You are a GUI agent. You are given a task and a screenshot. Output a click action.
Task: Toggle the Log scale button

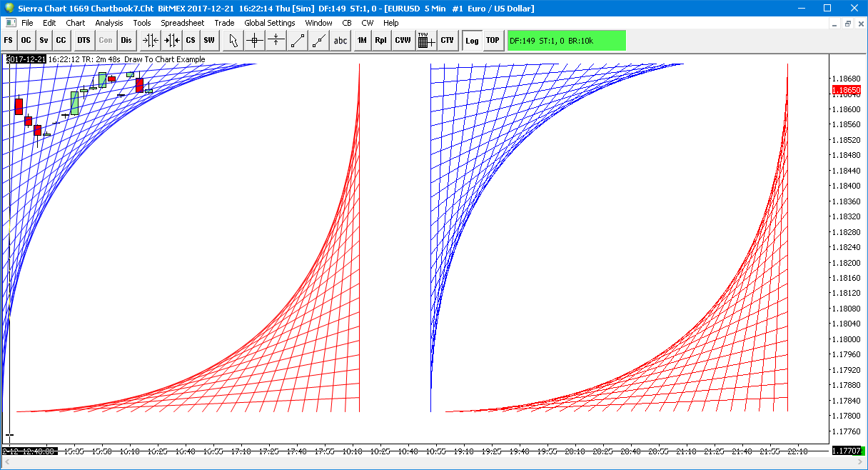point(472,41)
